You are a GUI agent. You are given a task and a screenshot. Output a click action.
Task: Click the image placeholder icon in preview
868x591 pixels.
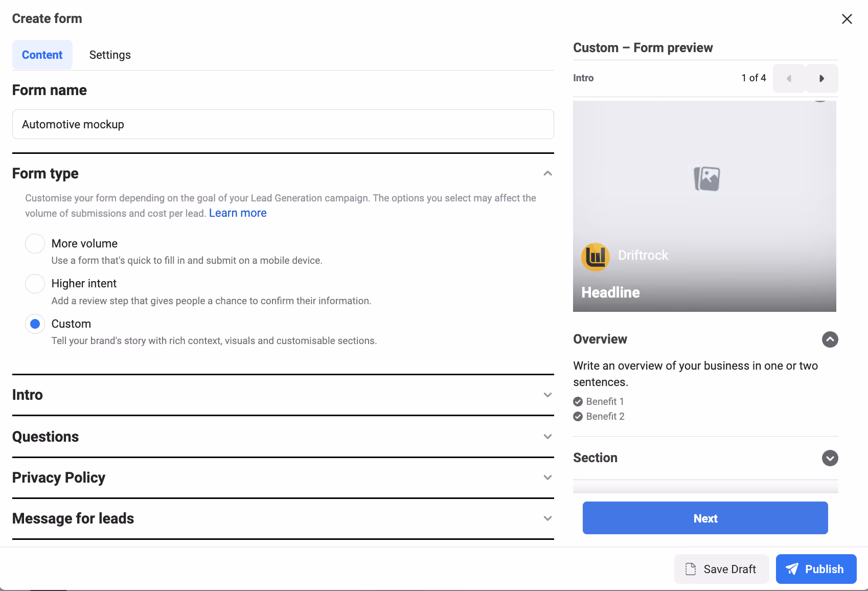coord(706,179)
